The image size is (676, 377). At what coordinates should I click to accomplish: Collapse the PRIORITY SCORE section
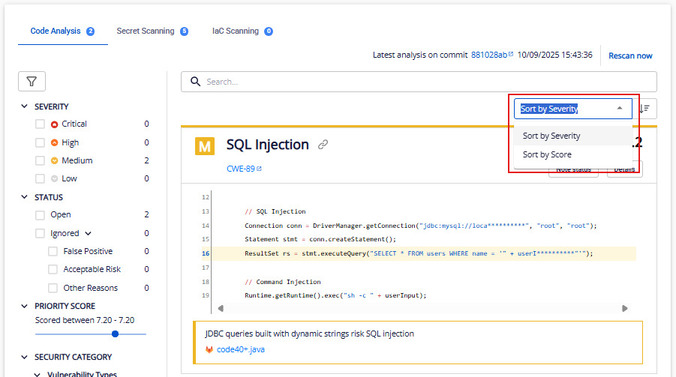(x=25, y=306)
